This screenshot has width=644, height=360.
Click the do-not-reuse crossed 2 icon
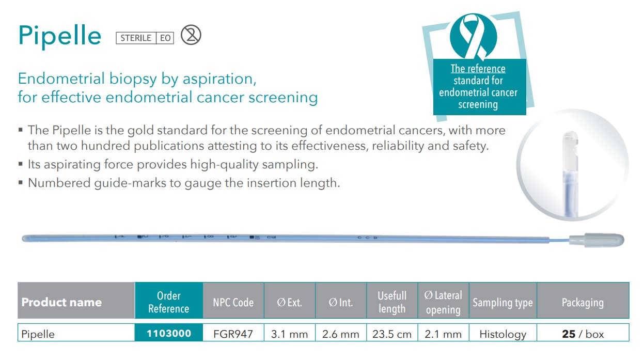pos(191,35)
